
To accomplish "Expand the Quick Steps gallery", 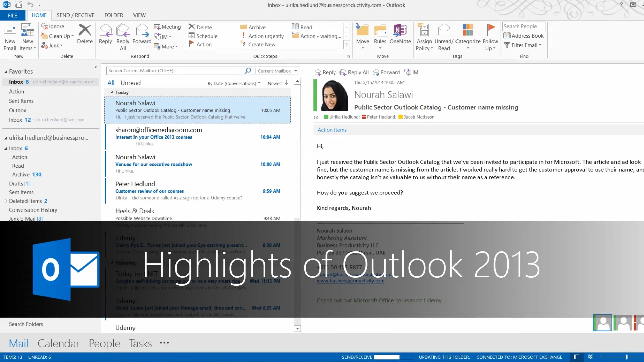I will point(347,45).
